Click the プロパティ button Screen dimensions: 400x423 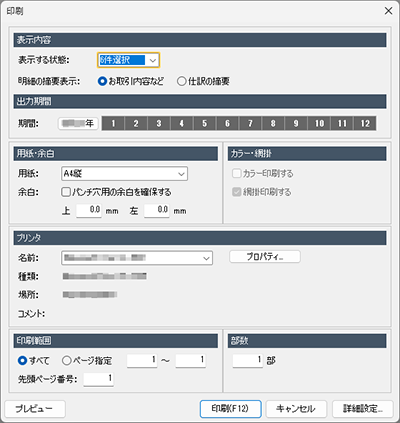[x=265, y=257]
